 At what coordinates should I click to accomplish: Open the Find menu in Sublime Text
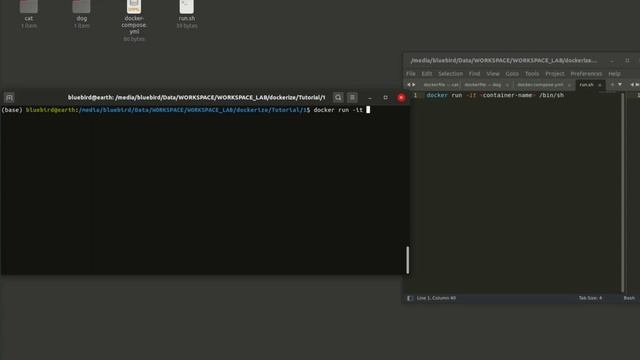coord(474,74)
